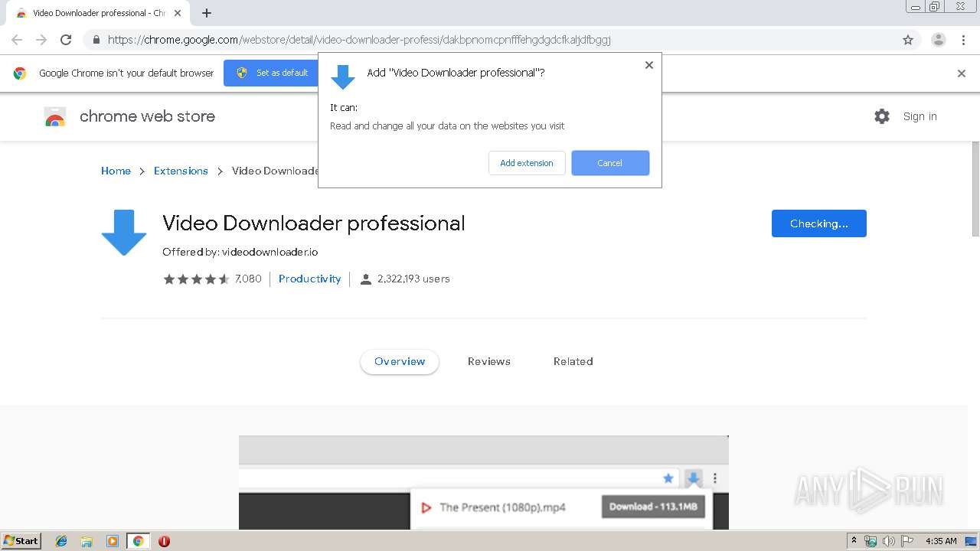Open the Chrome profile avatar
The height and width of the screenshot is (551, 980).
pyautogui.click(x=939, y=40)
